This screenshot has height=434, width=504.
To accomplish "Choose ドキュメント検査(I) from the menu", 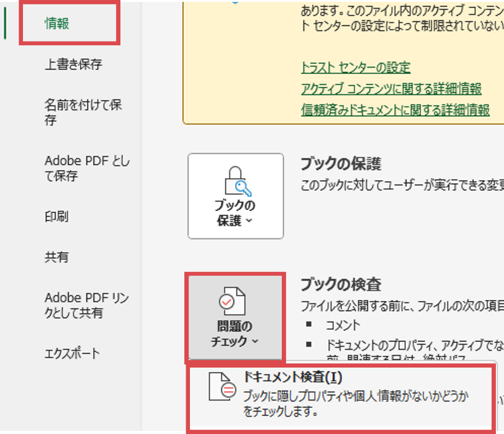I will (x=341, y=396).
